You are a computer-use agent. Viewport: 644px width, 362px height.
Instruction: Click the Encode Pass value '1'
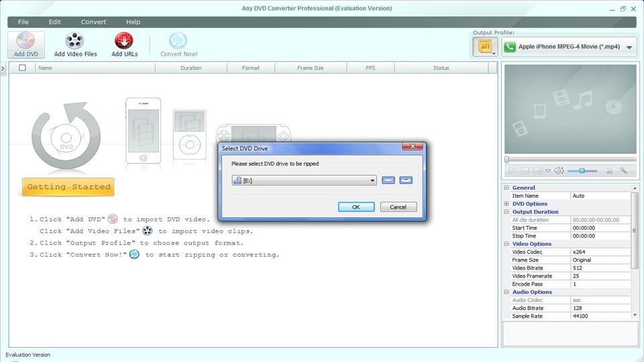click(600, 284)
